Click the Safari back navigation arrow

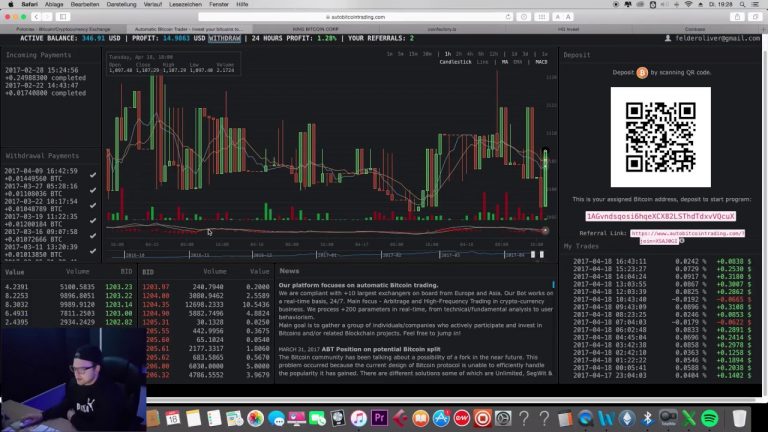36,17
